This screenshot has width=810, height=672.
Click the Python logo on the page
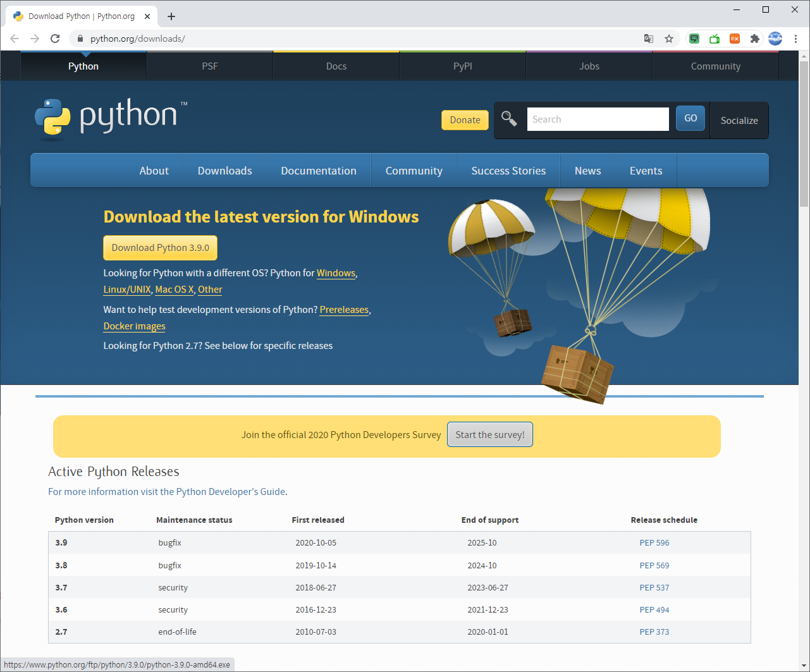tap(111, 118)
